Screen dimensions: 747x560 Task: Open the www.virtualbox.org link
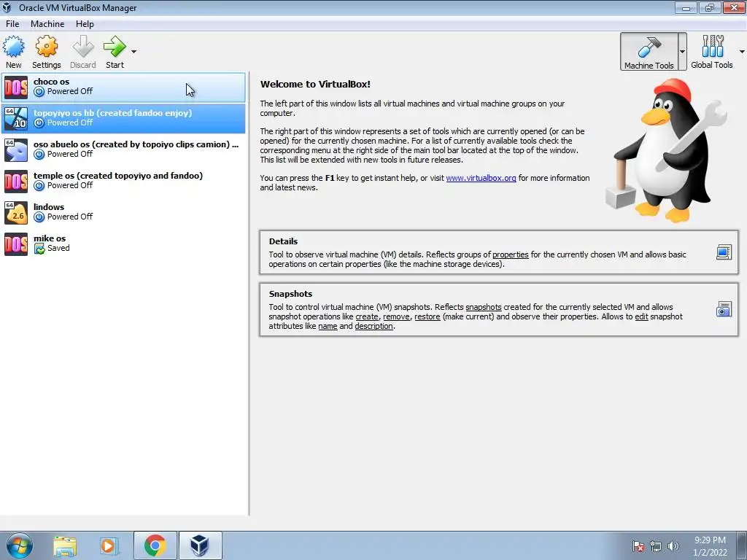481,178
